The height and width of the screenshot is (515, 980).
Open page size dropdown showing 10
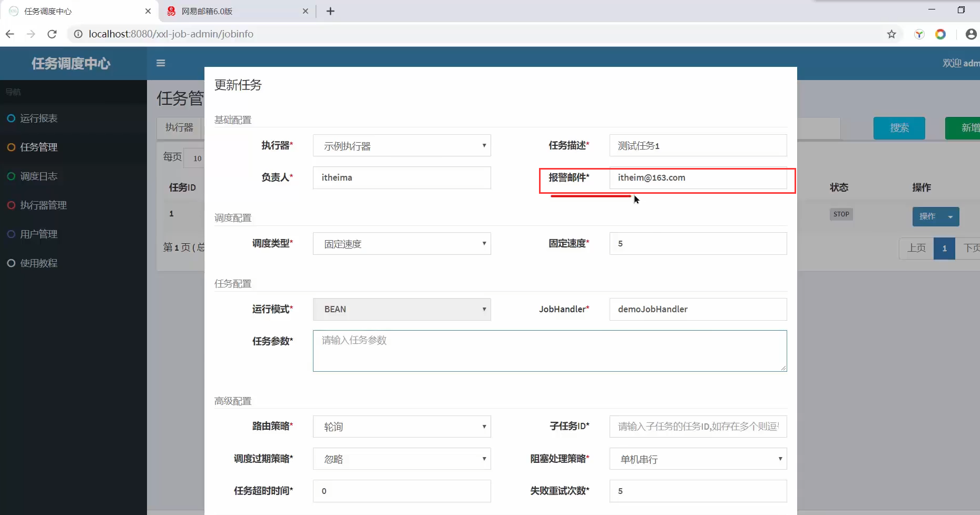194,158
